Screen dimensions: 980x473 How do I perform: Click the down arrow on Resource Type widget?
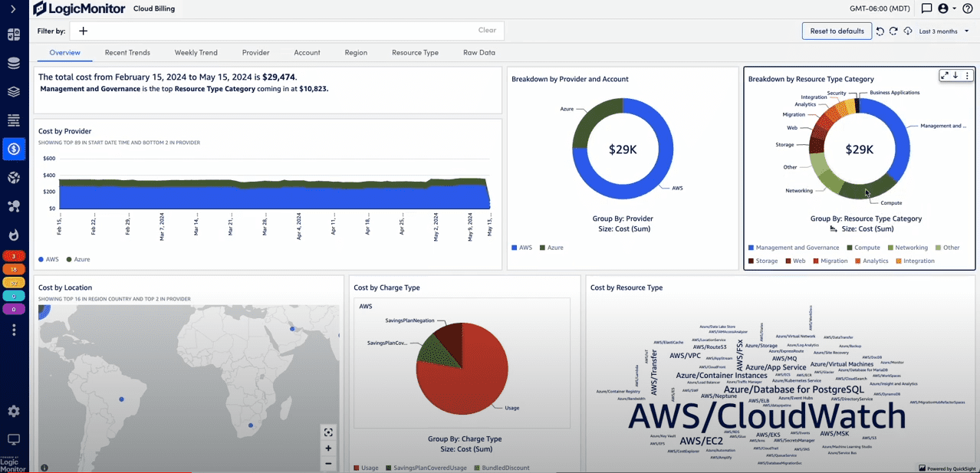coord(955,75)
